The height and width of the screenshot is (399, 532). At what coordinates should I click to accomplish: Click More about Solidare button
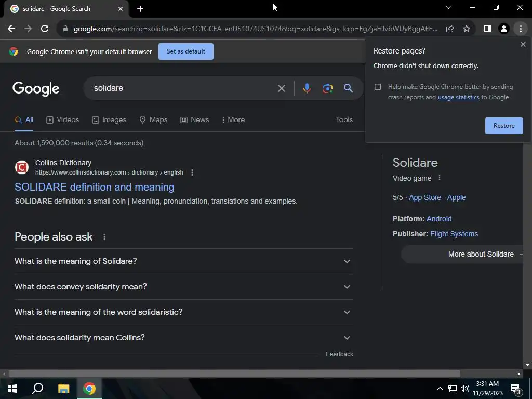coord(462,254)
